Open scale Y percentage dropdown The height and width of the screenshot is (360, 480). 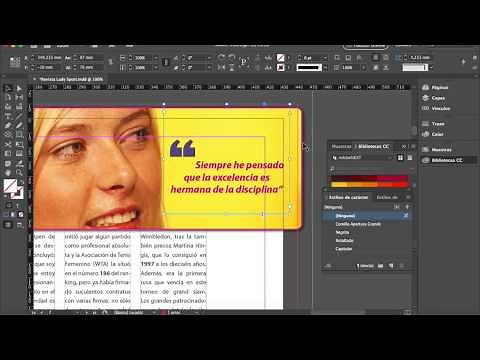[x=155, y=67]
